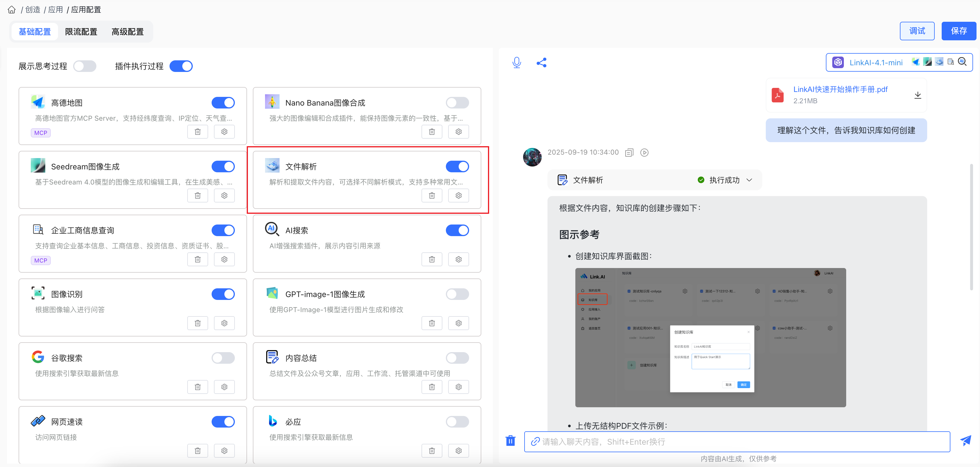Delete the 必应 plugin
The image size is (980, 467).
[432, 451]
